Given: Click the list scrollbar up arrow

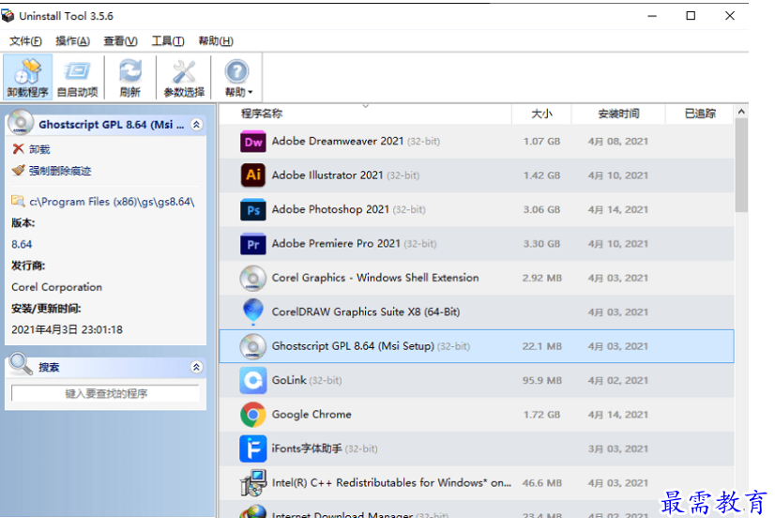Looking at the screenshot, I should 741,113.
